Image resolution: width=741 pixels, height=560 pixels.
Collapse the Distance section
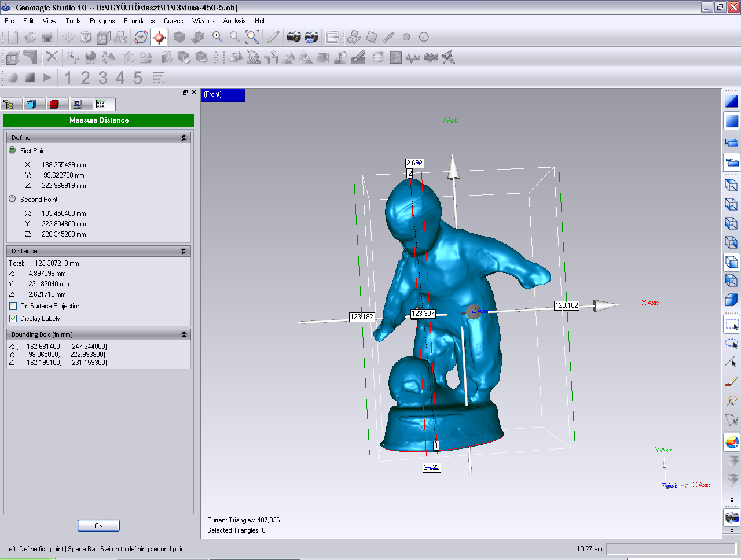[x=184, y=251]
